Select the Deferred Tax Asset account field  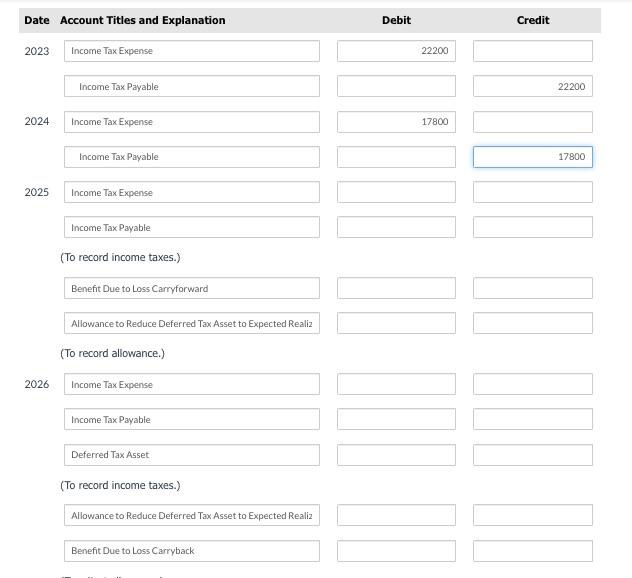(x=192, y=455)
